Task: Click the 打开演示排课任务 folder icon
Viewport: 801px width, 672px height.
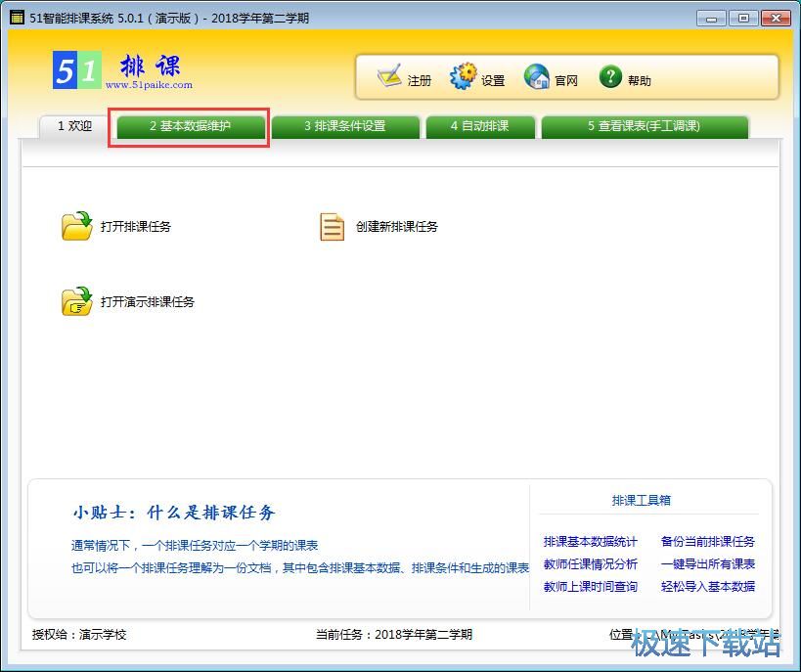Action: [76, 301]
